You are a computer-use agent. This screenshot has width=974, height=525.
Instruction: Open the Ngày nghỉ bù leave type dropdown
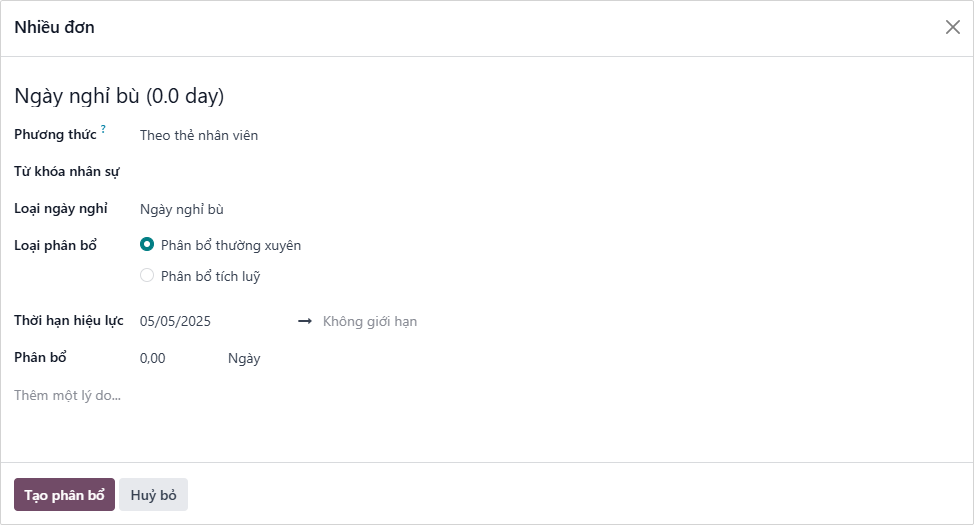[300, 209]
